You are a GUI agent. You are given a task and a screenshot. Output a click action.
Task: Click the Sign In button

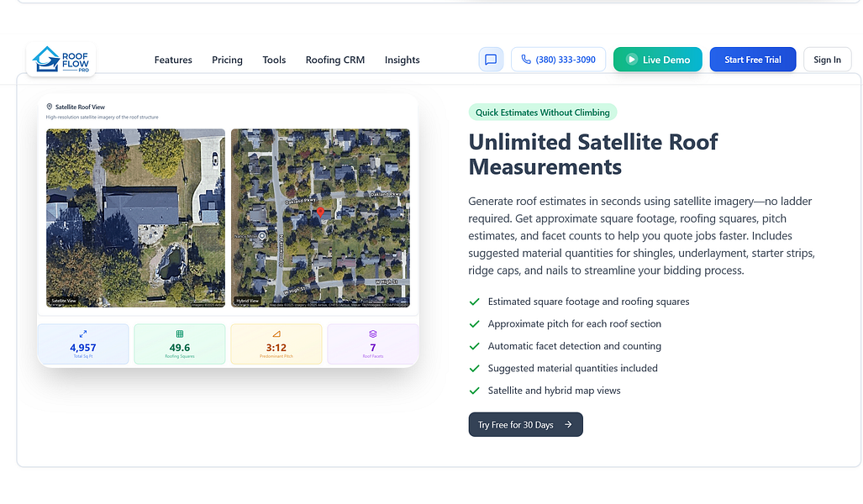(827, 60)
